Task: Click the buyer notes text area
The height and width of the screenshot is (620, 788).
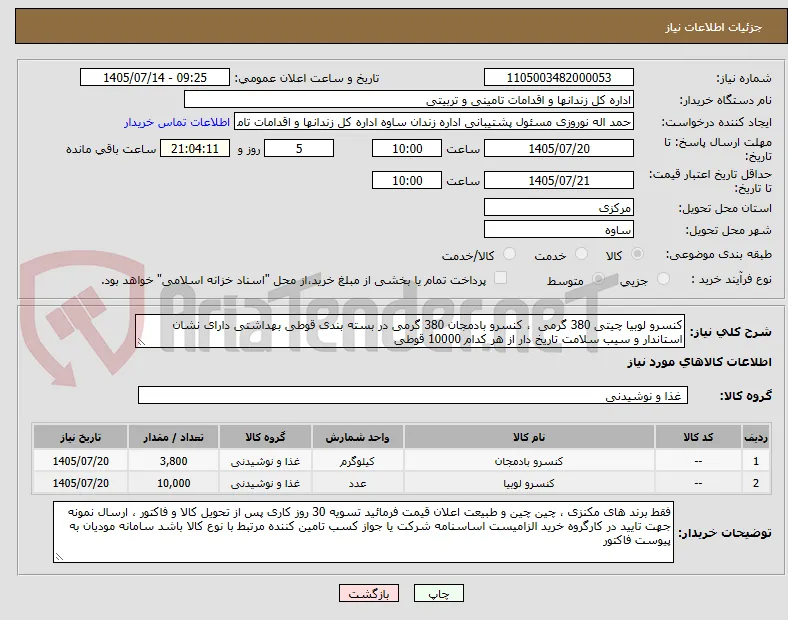Action: point(363,532)
